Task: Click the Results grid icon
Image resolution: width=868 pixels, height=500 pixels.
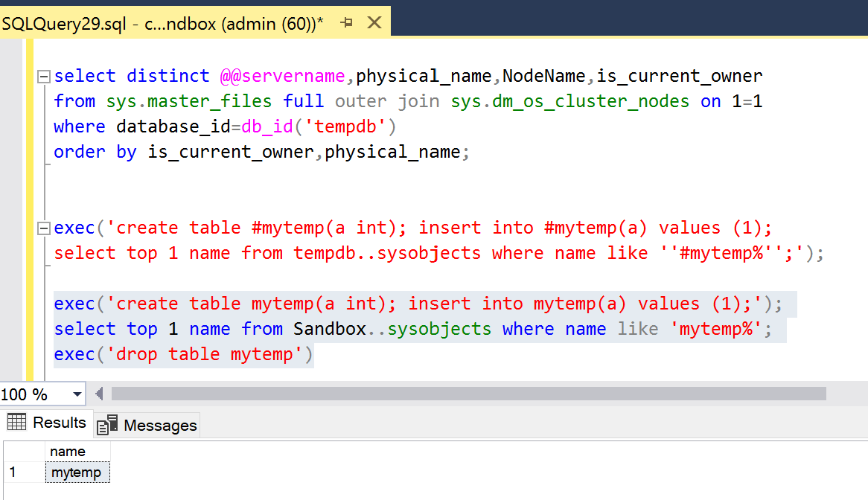Action: click(x=16, y=422)
